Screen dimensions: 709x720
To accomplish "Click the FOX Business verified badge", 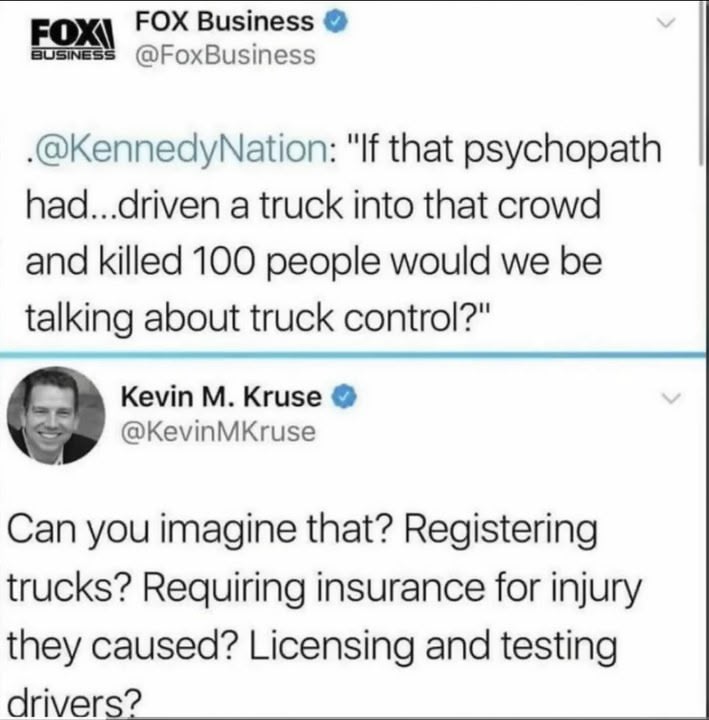I will click(336, 22).
